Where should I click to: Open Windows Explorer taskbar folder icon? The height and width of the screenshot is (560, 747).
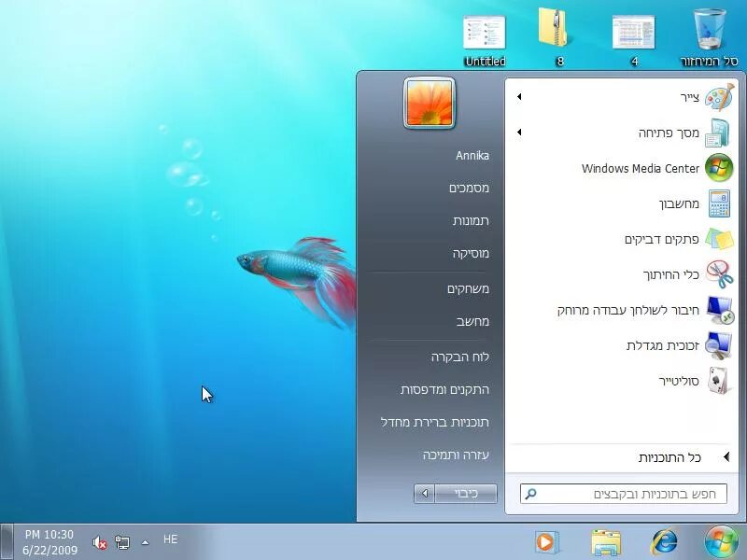pyautogui.click(x=606, y=542)
